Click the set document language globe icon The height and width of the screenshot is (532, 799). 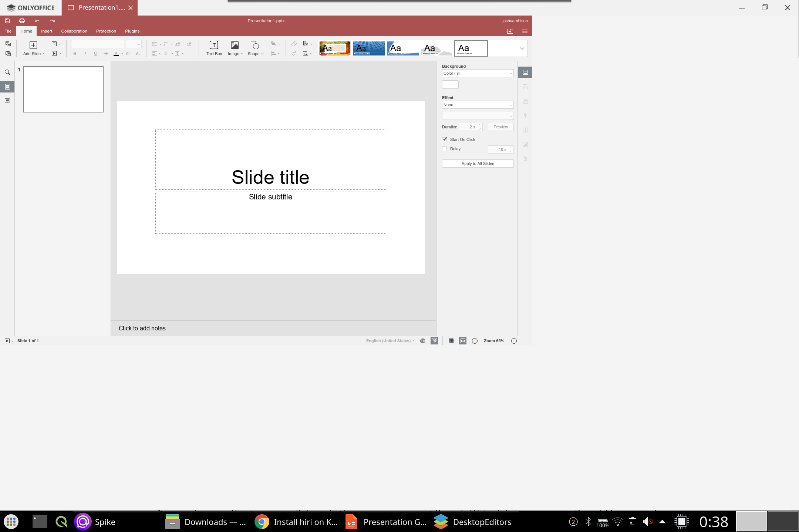[x=422, y=341]
